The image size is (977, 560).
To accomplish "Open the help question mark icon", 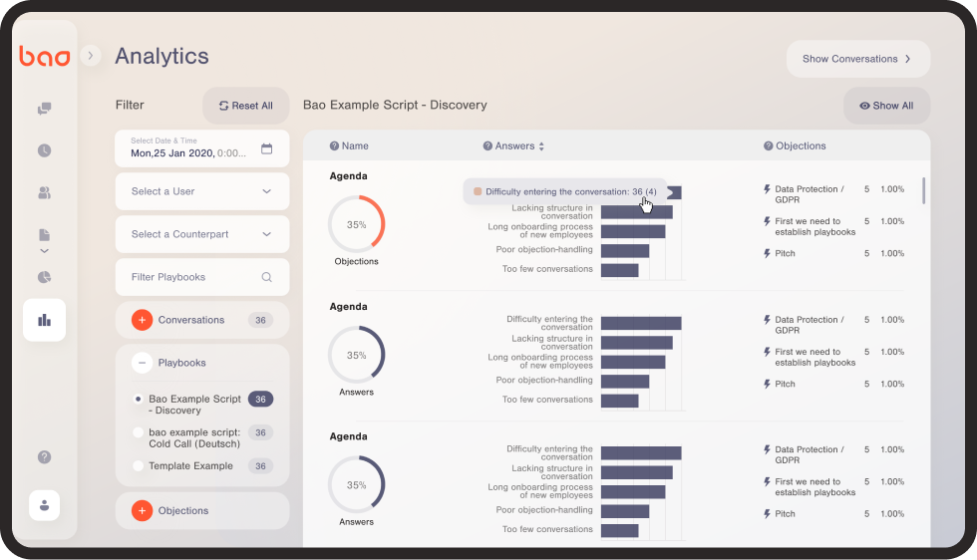I will pos(44,457).
